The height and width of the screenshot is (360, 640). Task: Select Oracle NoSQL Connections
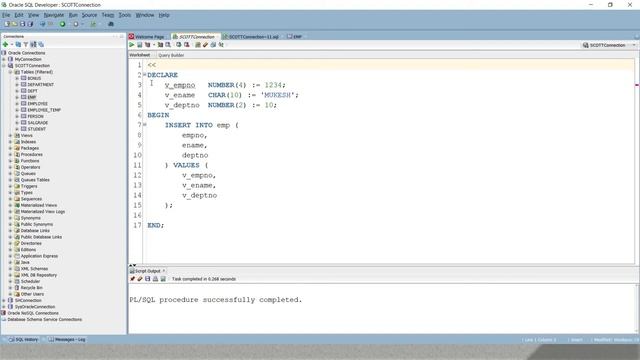(33, 313)
